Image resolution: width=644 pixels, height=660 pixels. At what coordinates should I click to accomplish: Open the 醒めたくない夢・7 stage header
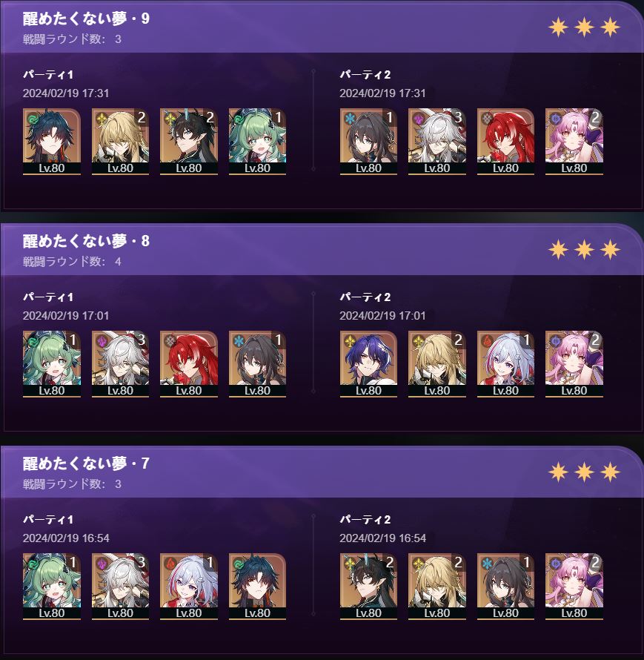86,463
